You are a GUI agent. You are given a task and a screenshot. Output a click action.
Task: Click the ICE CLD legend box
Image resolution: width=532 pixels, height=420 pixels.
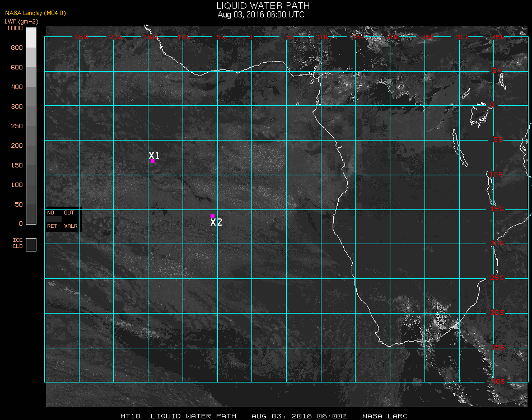point(31,245)
